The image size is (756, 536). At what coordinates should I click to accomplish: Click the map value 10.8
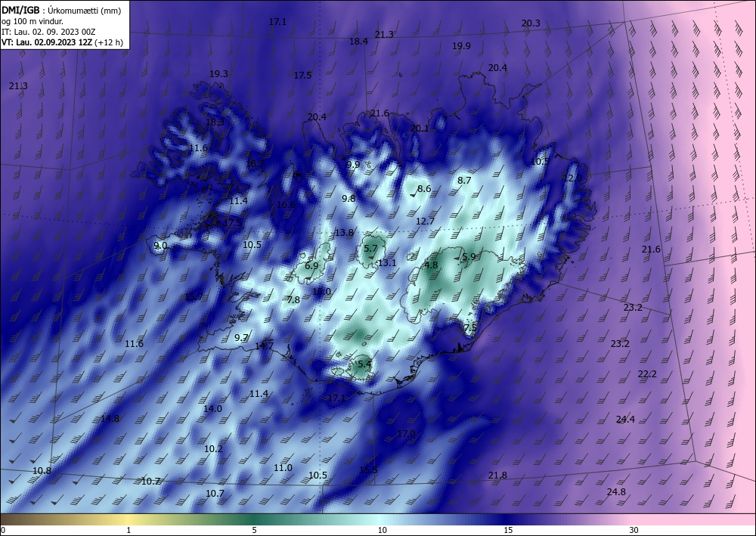(42, 471)
